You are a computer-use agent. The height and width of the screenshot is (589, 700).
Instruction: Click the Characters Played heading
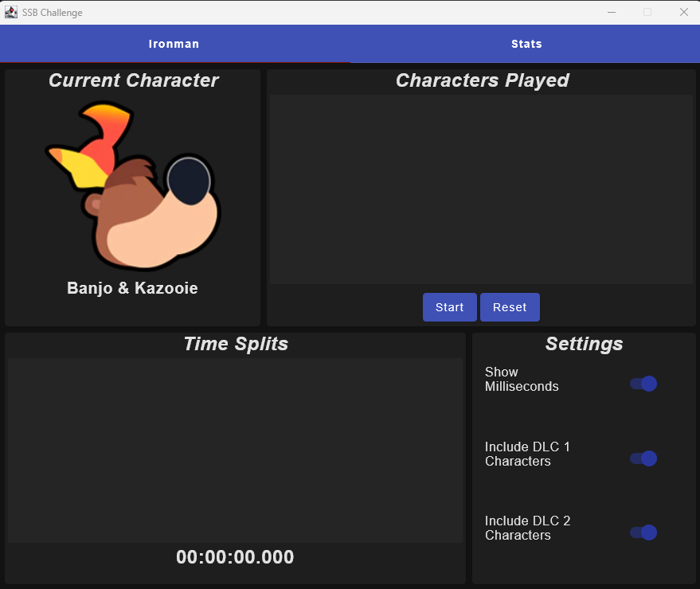(482, 80)
